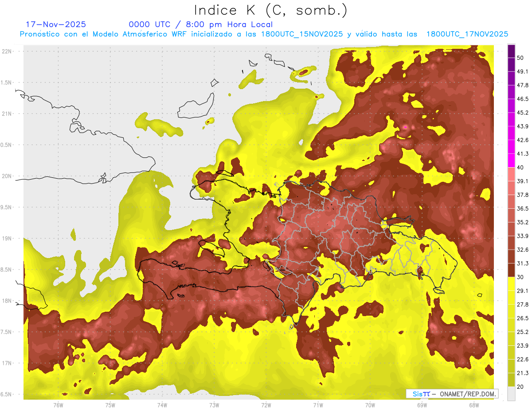Click the 17N latitude label

tap(8, 363)
